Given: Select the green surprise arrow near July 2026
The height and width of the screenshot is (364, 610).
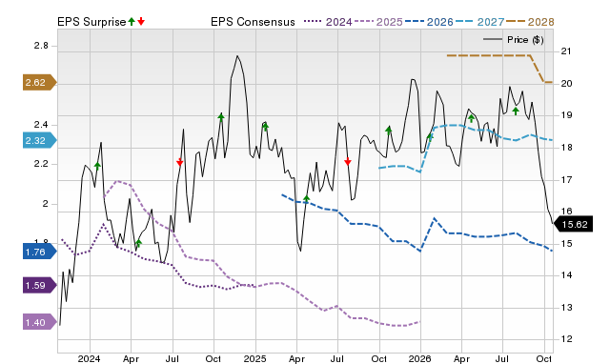Looking at the screenshot, I should 516,111.
